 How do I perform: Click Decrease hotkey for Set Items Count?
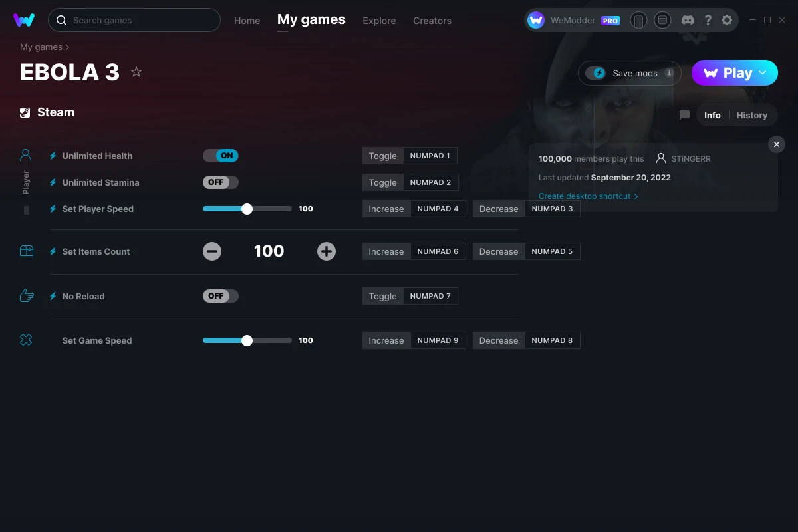coord(527,251)
